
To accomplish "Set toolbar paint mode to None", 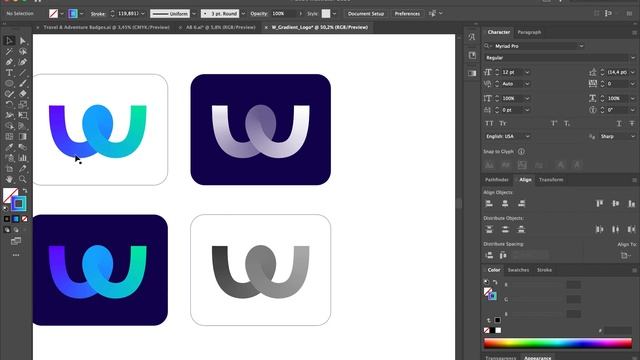I will (x=24, y=219).
